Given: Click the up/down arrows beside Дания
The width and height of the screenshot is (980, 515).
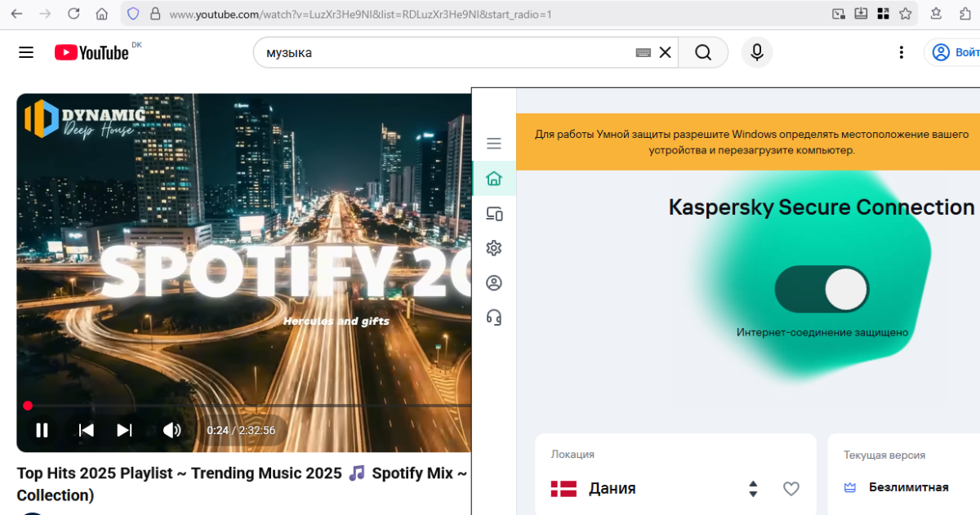Looking at the screenshot, I should pyautogui.click(x=753, y=489).
